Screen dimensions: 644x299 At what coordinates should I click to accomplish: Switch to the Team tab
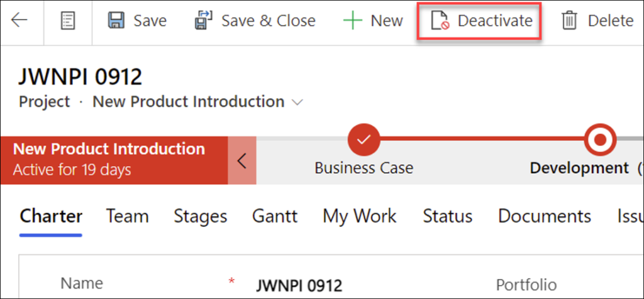point(127,217)
